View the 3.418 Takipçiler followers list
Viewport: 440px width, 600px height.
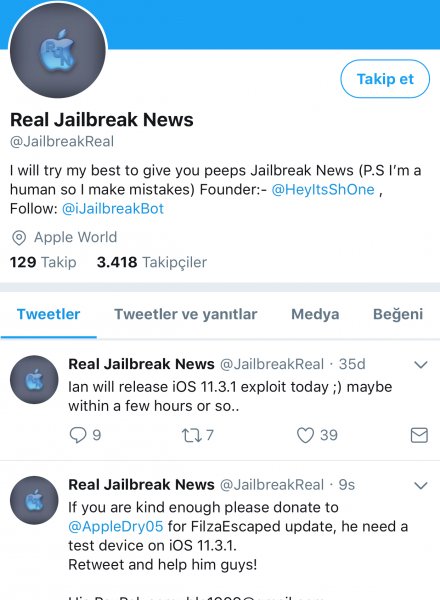(152, 262)
